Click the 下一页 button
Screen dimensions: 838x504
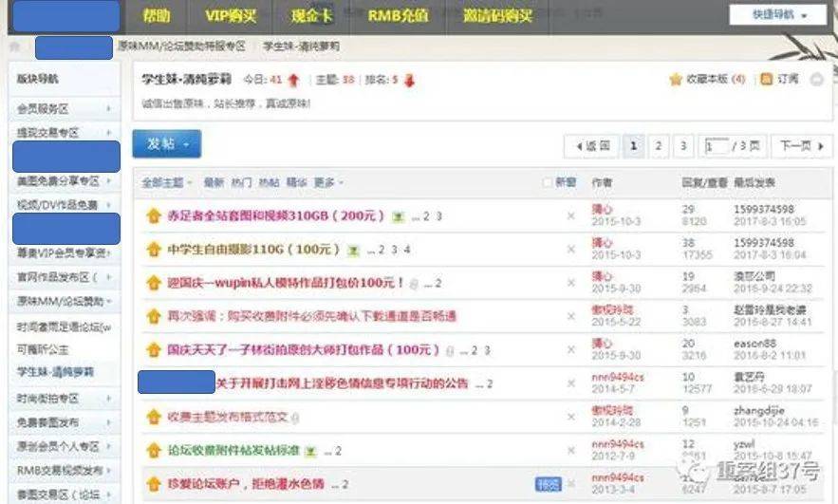pyautogui.click(x=802, y=146)
